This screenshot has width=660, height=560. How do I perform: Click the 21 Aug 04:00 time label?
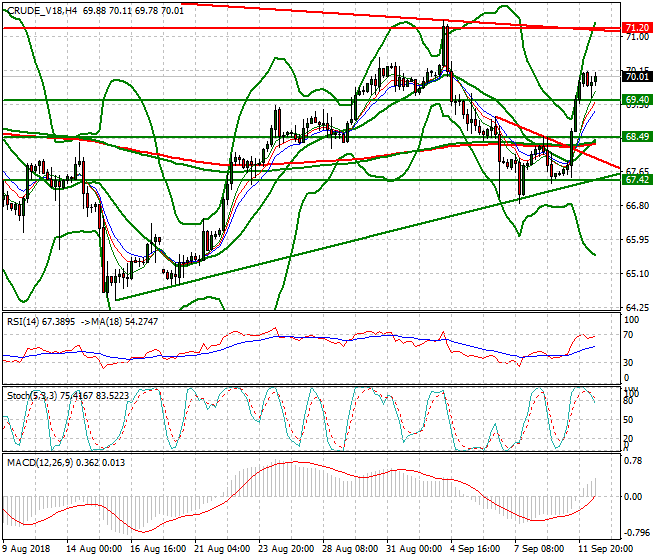[222, 549]
